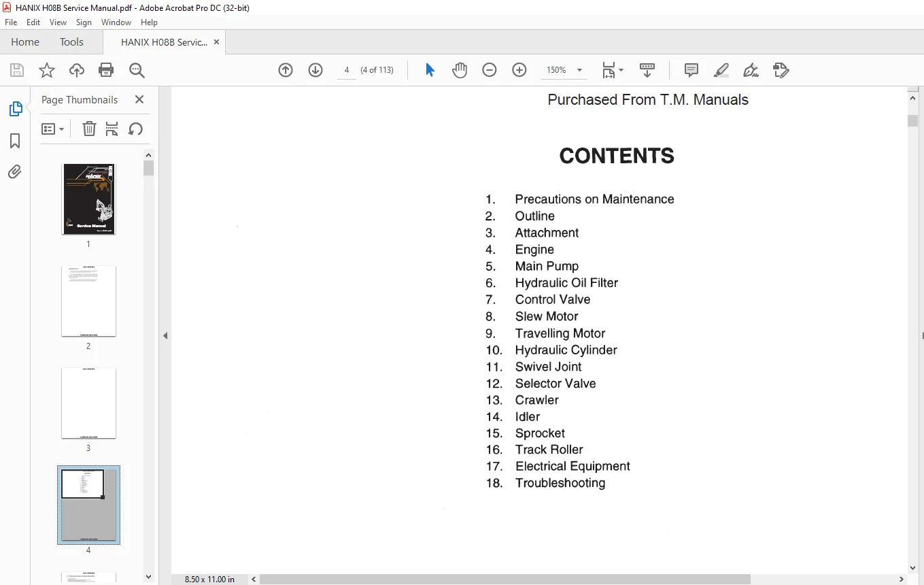Open the Window menu
This screenshot has height=585, width=924.
[116, 22]
